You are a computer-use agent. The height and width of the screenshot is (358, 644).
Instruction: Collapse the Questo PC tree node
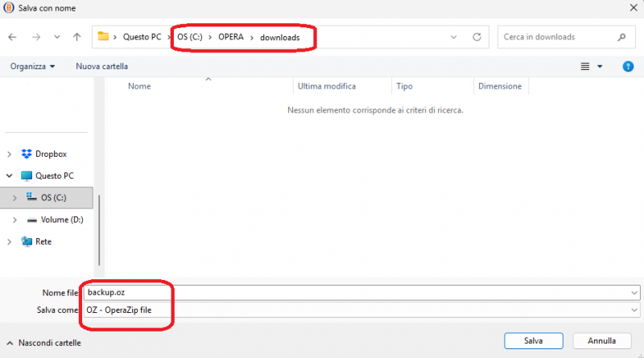click(x=10, y=175)
